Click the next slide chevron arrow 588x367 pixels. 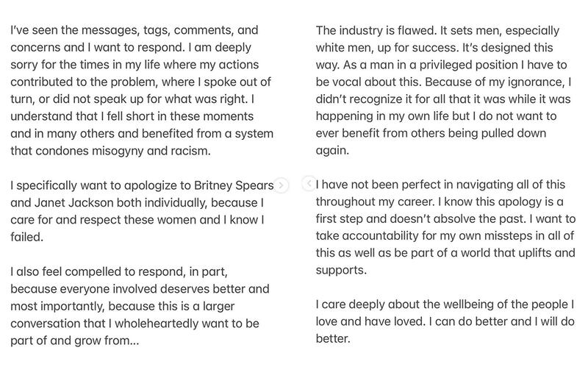[x=281, y=185]
